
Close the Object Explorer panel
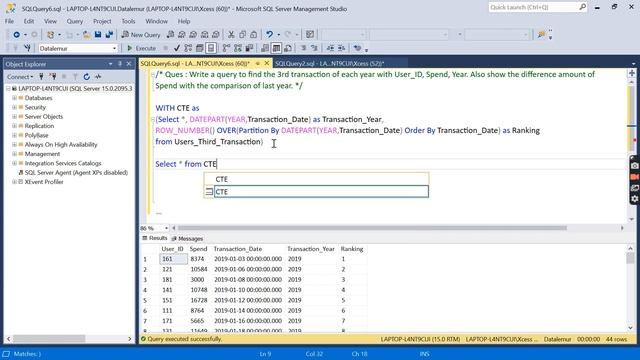click(129, 64)
